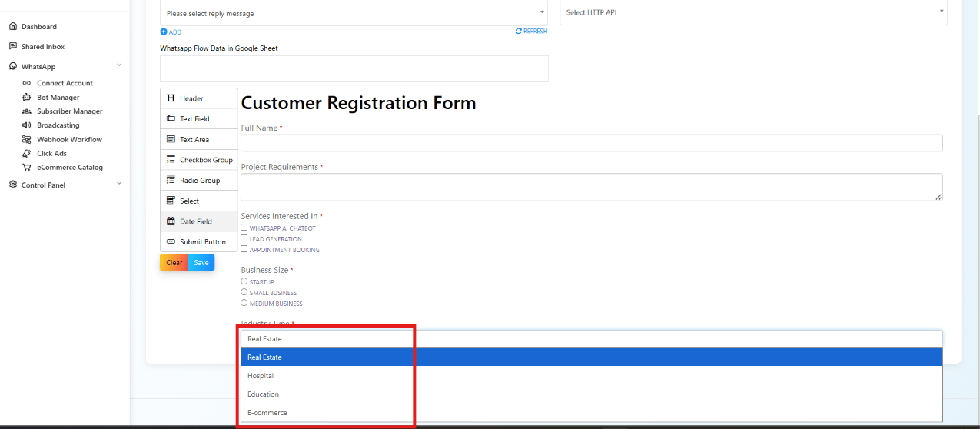980x429 pixels.
Task: Click the refresh arrows icon
Action: pyautogui.click(x=519, y=32)
